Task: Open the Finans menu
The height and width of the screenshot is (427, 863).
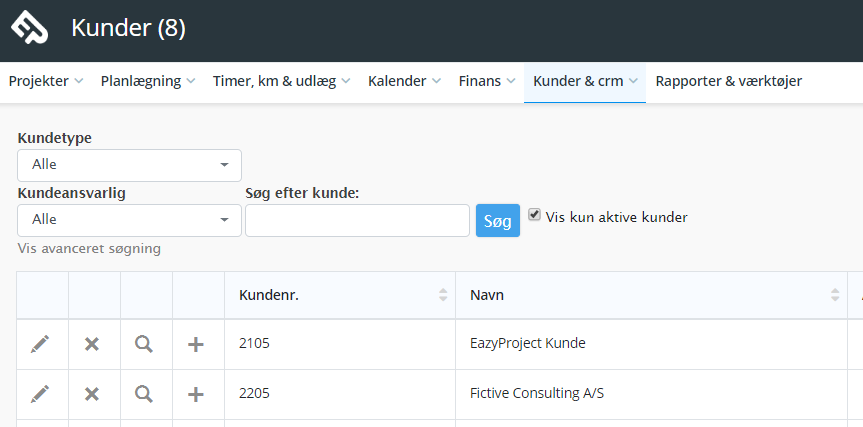Action: pyautogui.click(x=487, y=81)
